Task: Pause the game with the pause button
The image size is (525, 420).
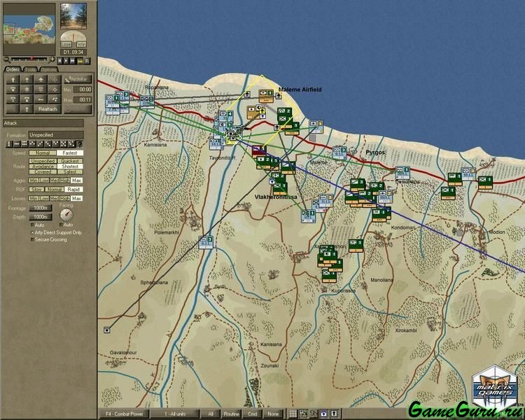Action: [59, 61]
